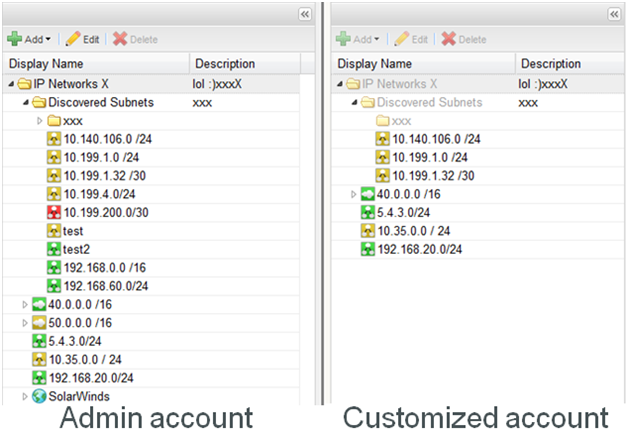Click Delete button in Customized account panel
This screenshot has width=628, height=435.
[464, 39]
